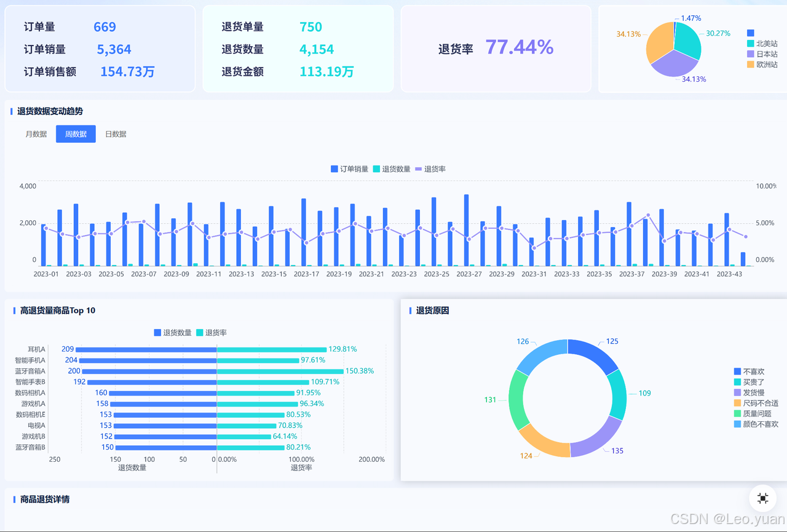This screenshot has width=787, height=532.
Task: Click the 商品退货详情 section title
Action: coord(45,499)
